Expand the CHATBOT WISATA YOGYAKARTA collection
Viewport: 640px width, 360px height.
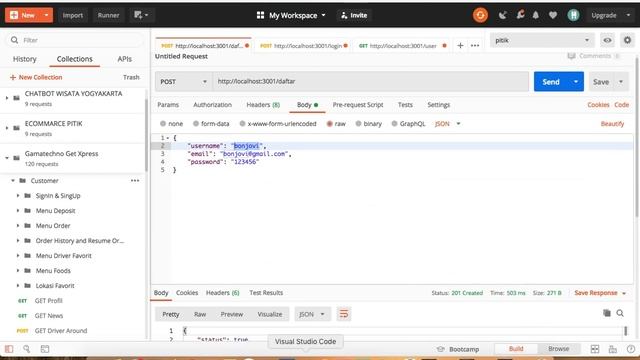pyautogui.click(x=7, y=98)
